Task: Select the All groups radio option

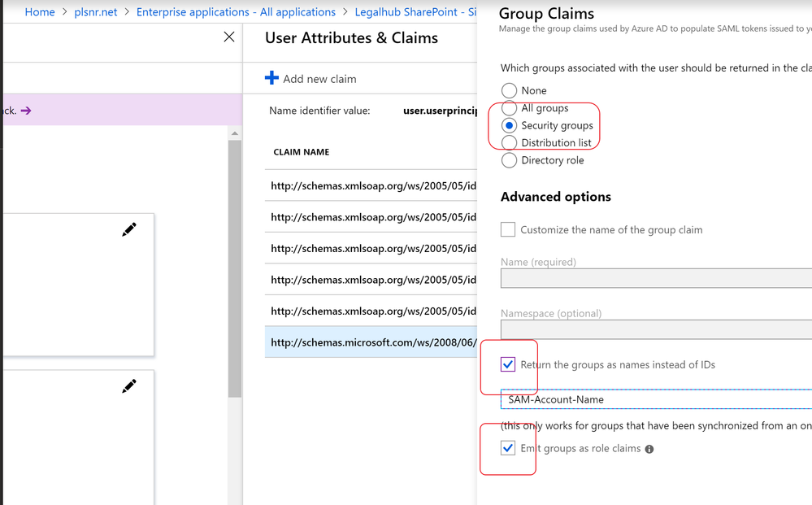Action: [x=509, y=108]
